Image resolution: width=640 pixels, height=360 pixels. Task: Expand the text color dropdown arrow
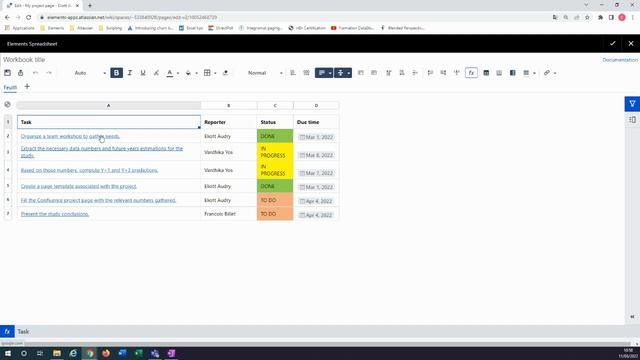coord(178,73)
